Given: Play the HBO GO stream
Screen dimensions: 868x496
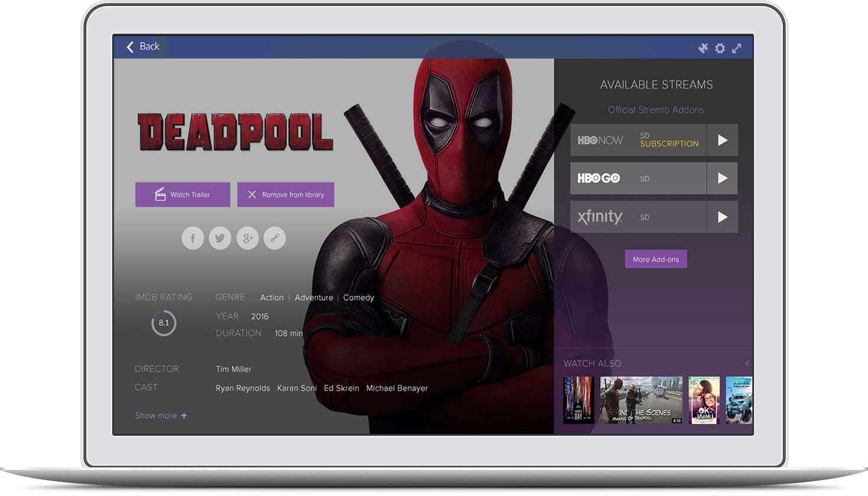Looking at the screenshot, I should [722, 178].
